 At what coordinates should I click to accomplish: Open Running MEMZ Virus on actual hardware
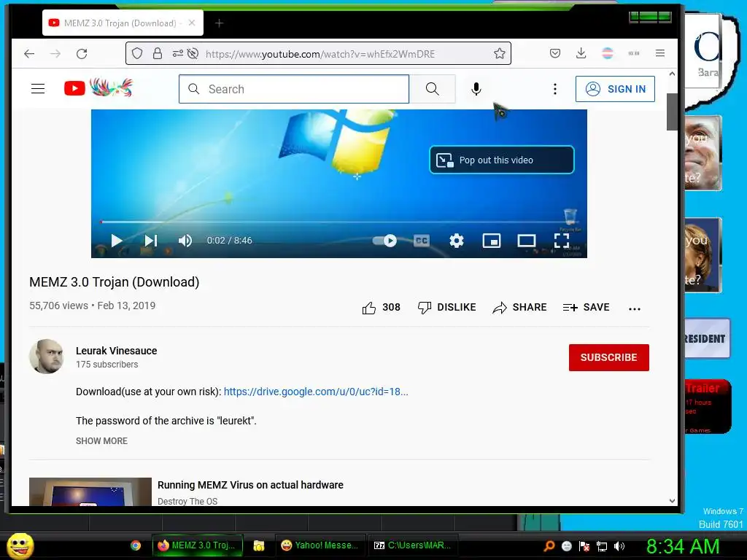point(250,485)
